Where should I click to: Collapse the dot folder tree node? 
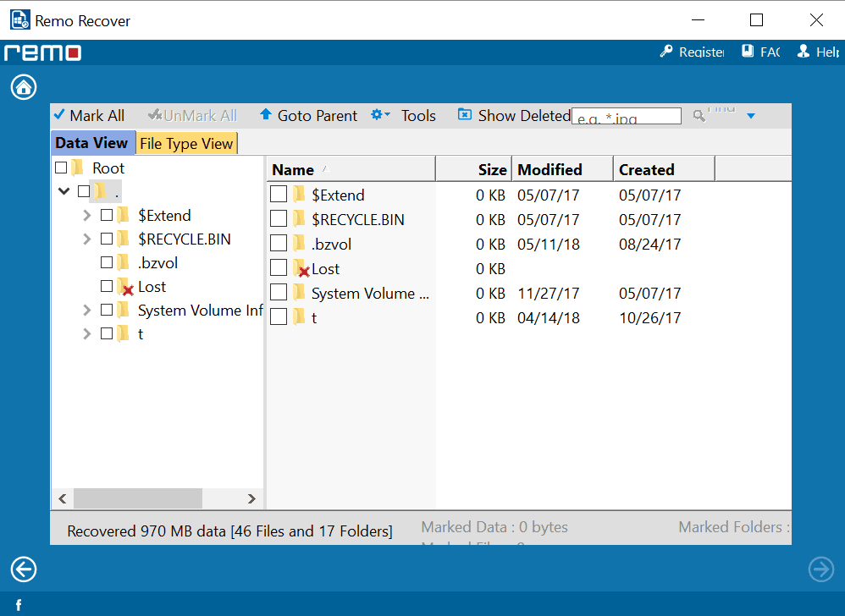pos(64,190)
